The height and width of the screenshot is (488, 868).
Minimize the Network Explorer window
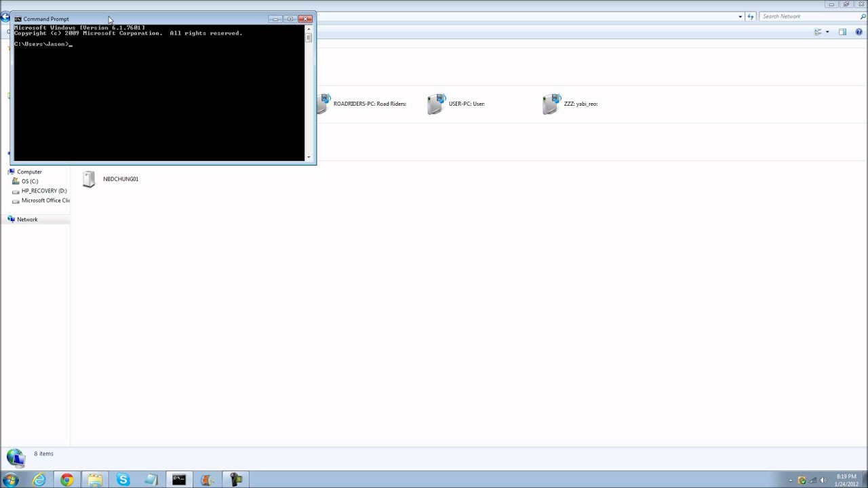coord(831,4)
